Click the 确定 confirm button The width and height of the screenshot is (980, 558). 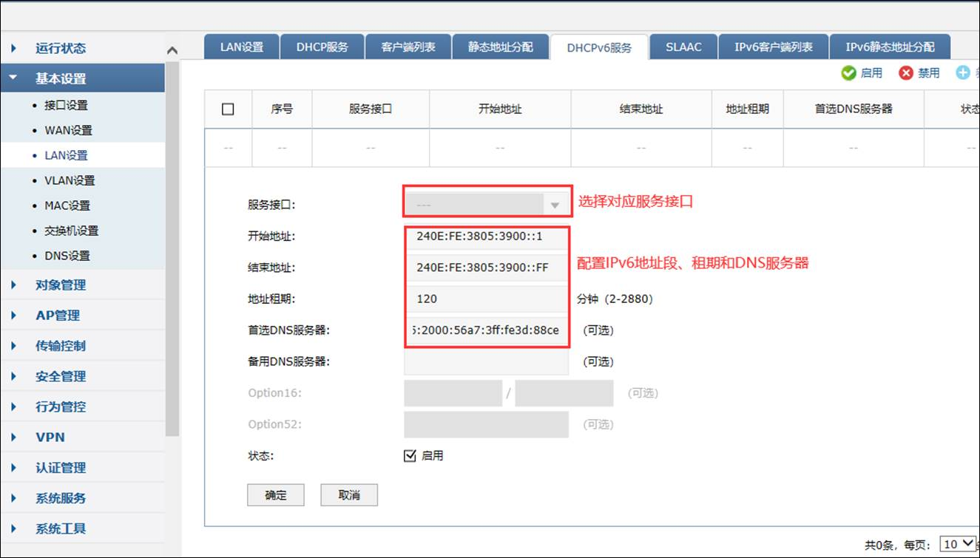tap(276, 494)
